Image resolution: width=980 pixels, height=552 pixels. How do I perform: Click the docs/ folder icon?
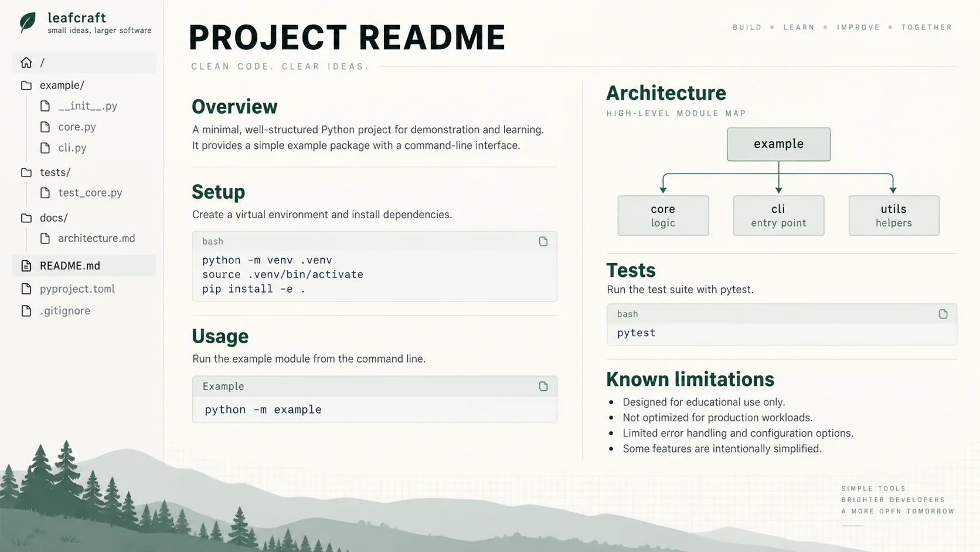click(26, 218)
